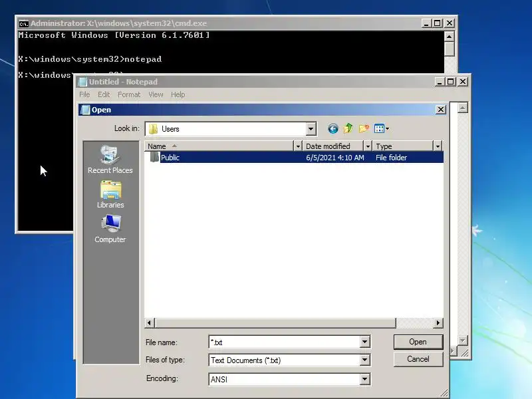Sort by the Type column header
The width and height of the screenshot is (532, 399).
(403, 146)
